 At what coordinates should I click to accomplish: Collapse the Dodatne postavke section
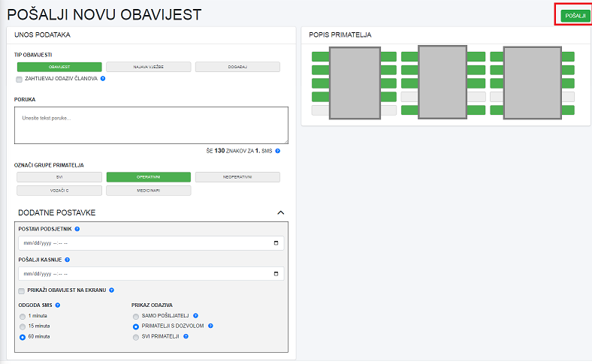pos(281,213)
